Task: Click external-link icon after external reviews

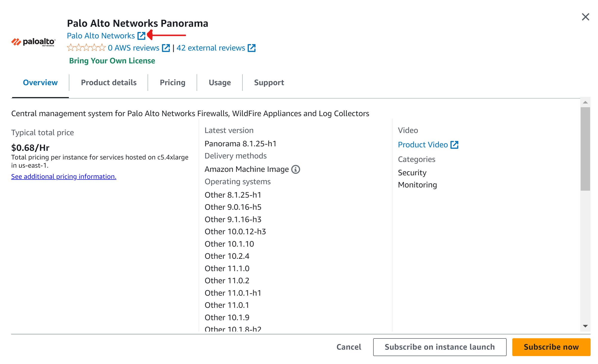Action: click(x=252, y=48)
